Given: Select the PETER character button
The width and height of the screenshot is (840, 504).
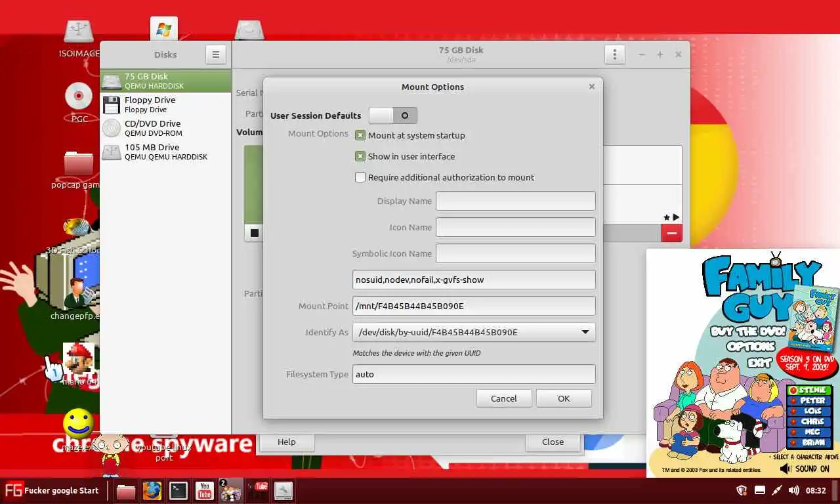Looking at the screenshot, I should click(x=810, y=401).
